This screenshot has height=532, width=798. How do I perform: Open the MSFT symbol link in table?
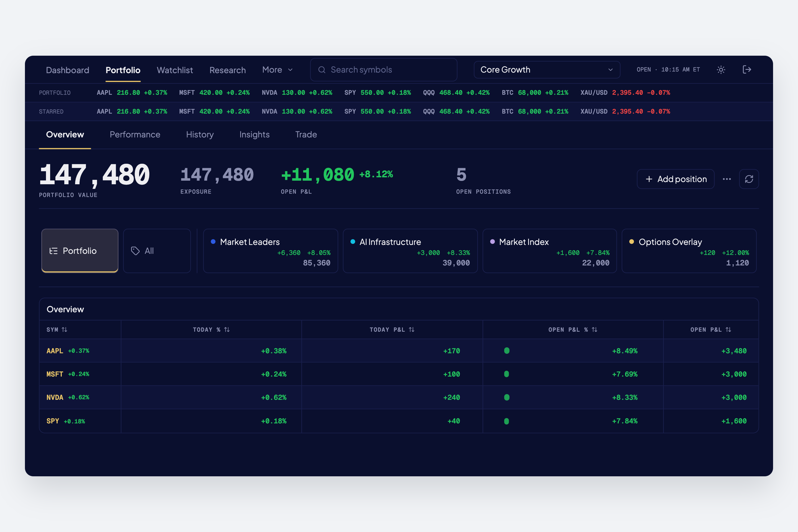point(55,374)
